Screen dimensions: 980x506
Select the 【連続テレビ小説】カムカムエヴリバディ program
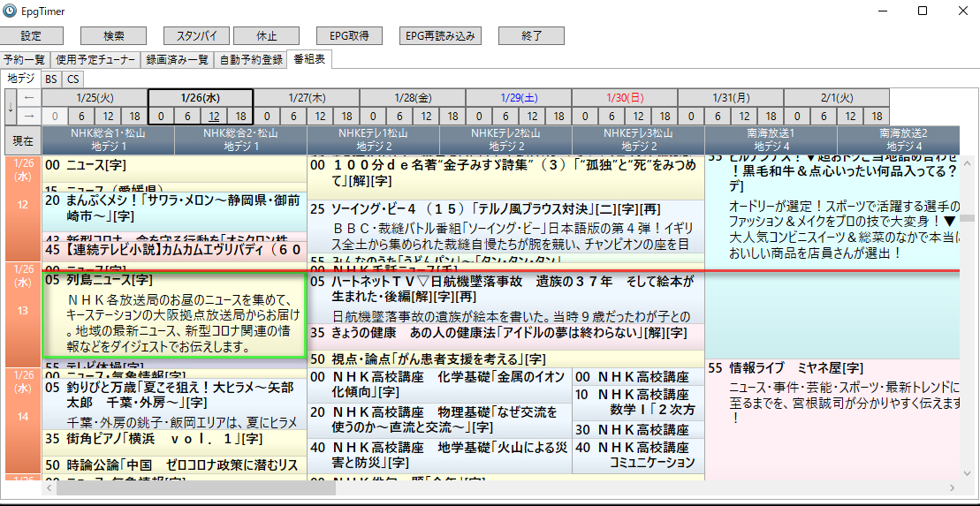(x=174, y=250)
